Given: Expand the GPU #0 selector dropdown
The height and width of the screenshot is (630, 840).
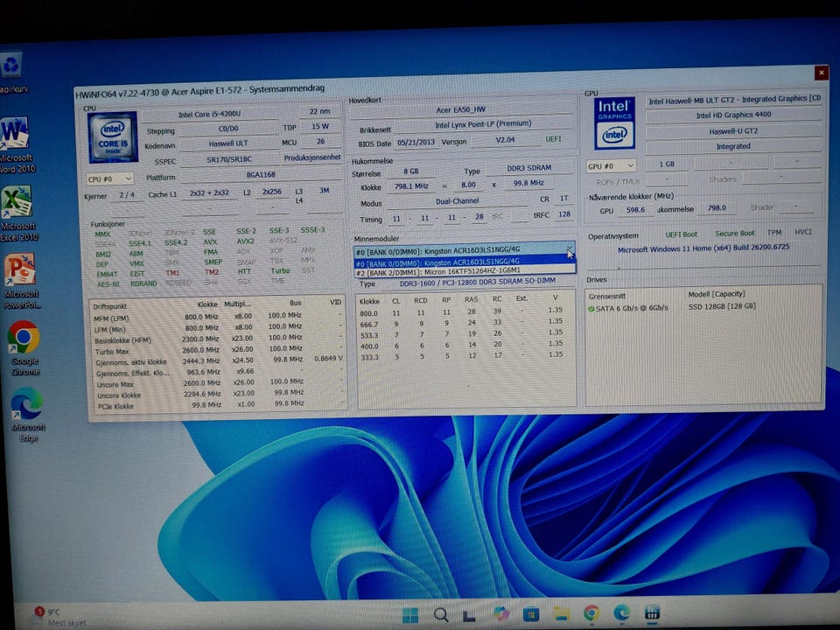Looking at the screenshot, I should 612,165.
